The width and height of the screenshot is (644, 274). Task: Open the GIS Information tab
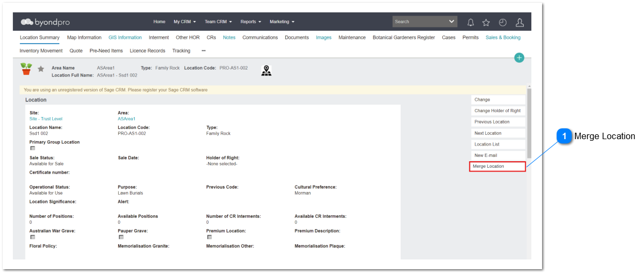click(x=125, y=37)
